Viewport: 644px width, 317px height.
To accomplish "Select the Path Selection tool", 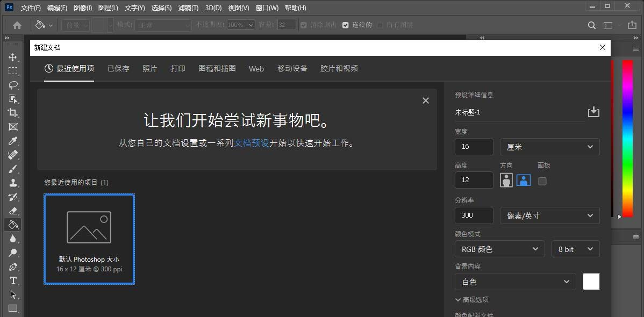I will [13, 294].
